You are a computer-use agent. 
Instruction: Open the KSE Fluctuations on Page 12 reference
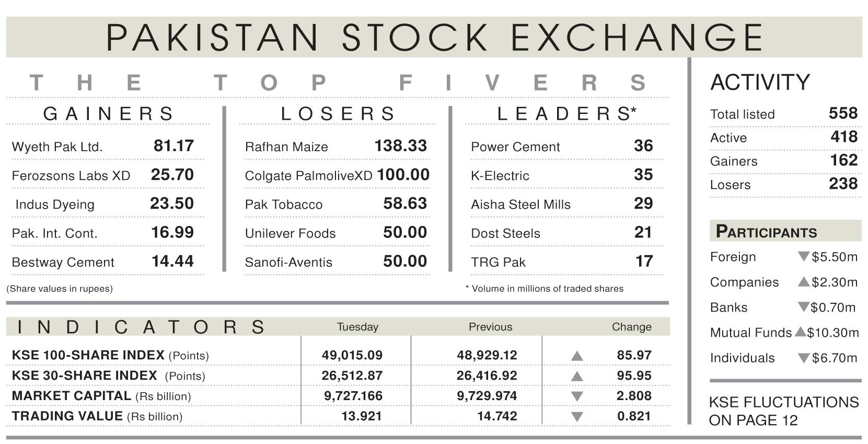[x=784, y=411]
